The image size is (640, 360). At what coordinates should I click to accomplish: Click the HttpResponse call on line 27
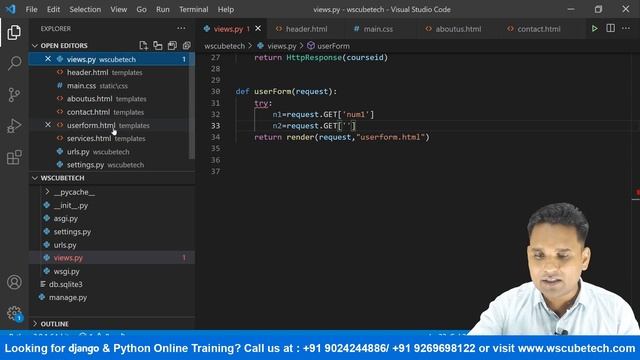314,58
